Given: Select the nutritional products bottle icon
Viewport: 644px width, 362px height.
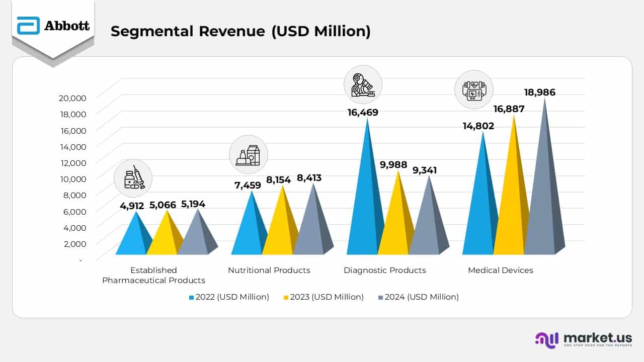Looking at the screenshot, I should pyautogui.click(x=249, y=154).
